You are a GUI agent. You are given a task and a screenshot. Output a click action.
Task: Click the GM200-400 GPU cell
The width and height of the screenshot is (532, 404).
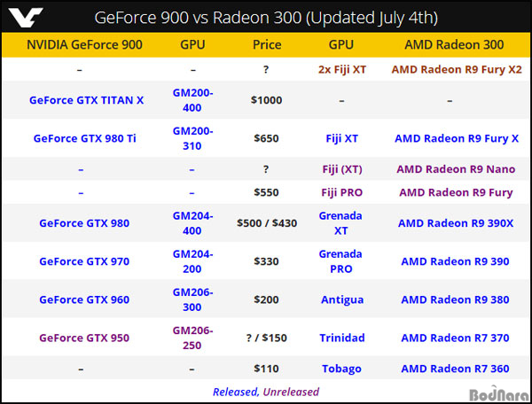(192, 100)
